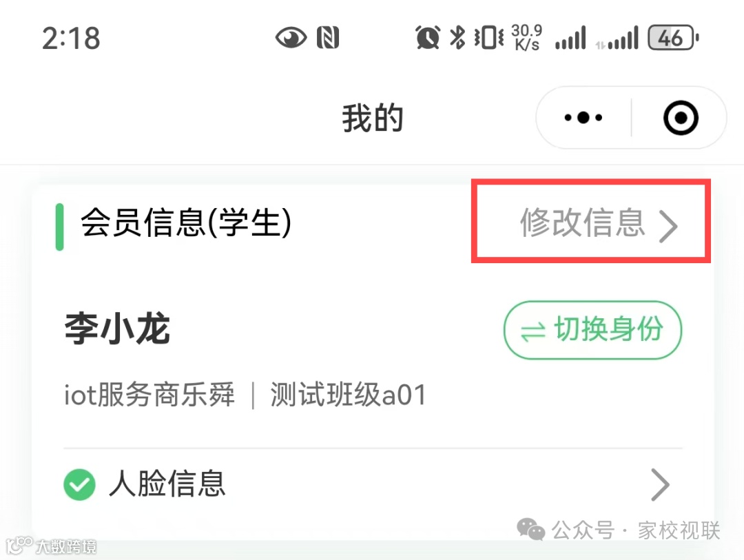This screenshot has height=560, width=744.
Task: Tap the green face info checkmark
Action: (x=79, y=484)
